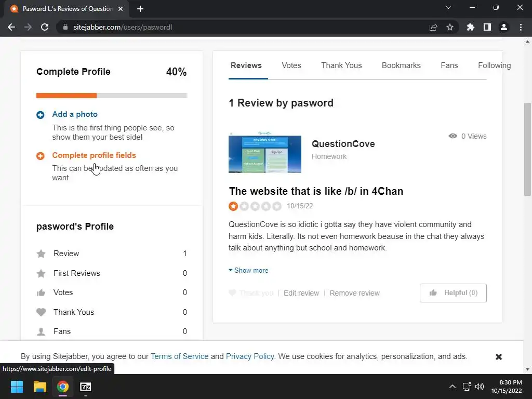The height and width of the screenshot is (399, 532).
Task: Click the Remove review link
Action: click(354, 293)
